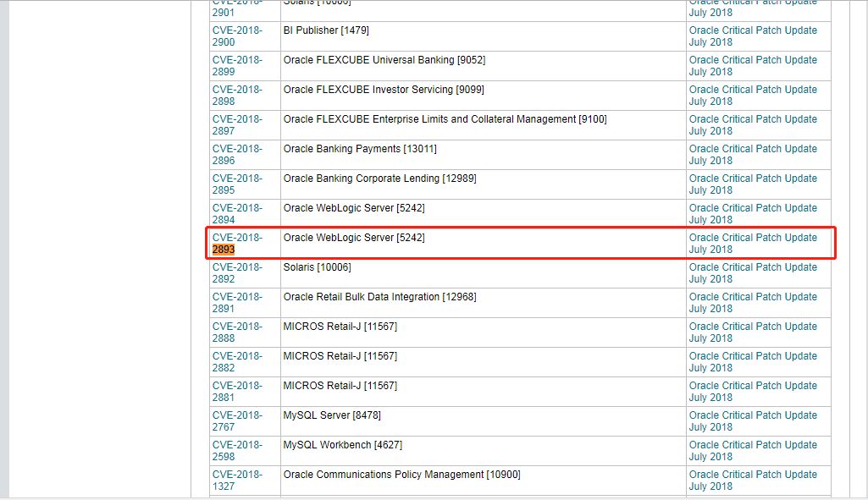Open the CVE-2018-2894 link
Image resolution: width=868 pixels, height=500 pixels.
237,213
